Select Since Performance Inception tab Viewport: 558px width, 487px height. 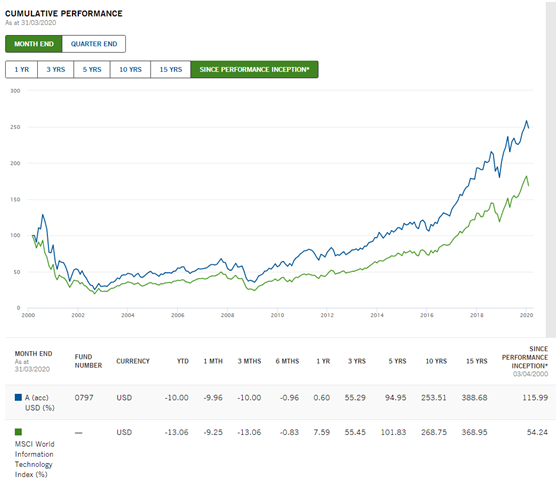(254, 69)
